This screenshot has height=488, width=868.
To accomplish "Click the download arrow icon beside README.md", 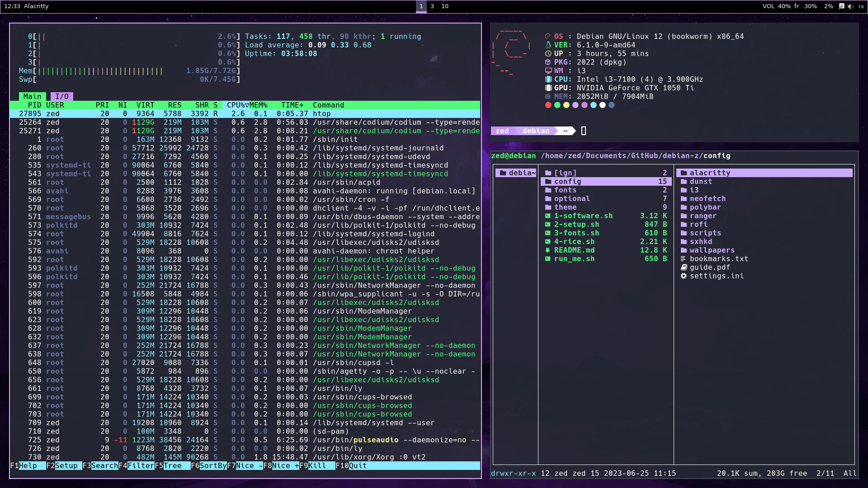I will point(548,250).
